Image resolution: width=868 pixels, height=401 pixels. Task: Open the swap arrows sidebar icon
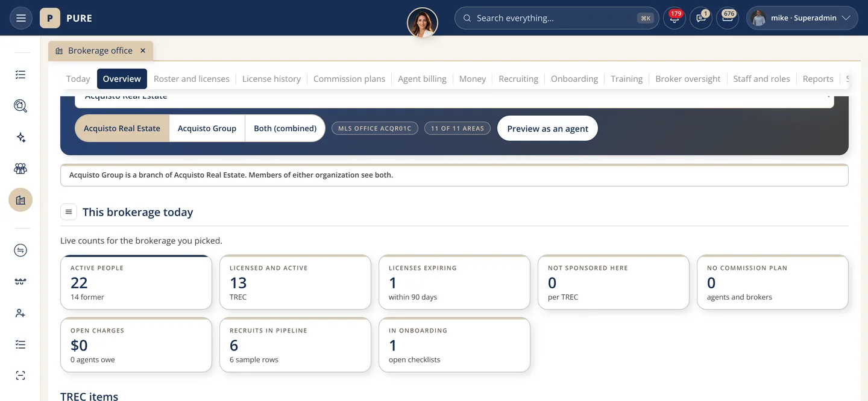(20, 250)
